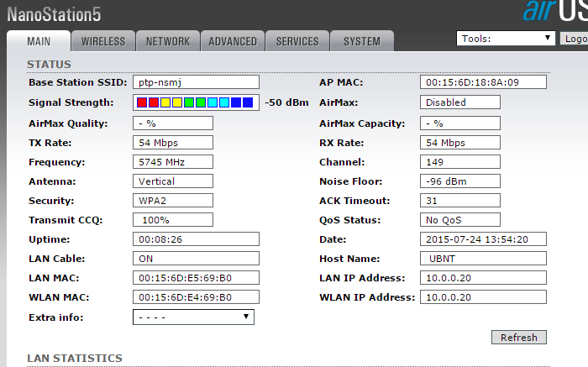
Task: Click the Frequency value 5745 MHz
Action: coord(173,162)
